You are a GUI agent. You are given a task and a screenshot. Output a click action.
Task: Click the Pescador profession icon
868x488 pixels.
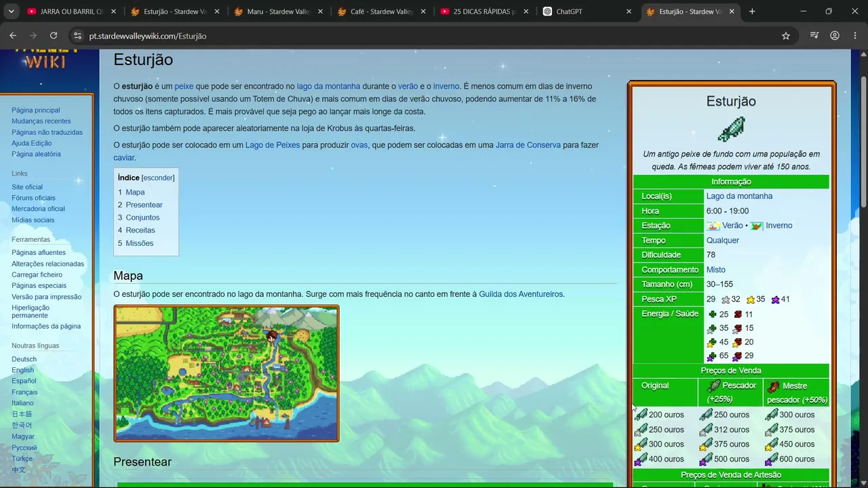(714, 386)
